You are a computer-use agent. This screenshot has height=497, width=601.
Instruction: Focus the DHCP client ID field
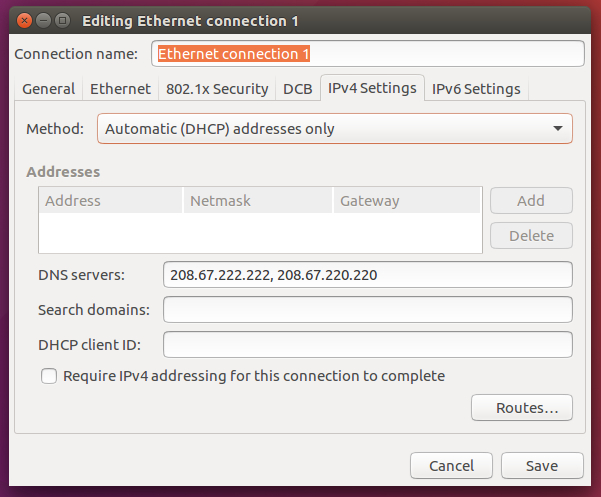coord(367,345)
